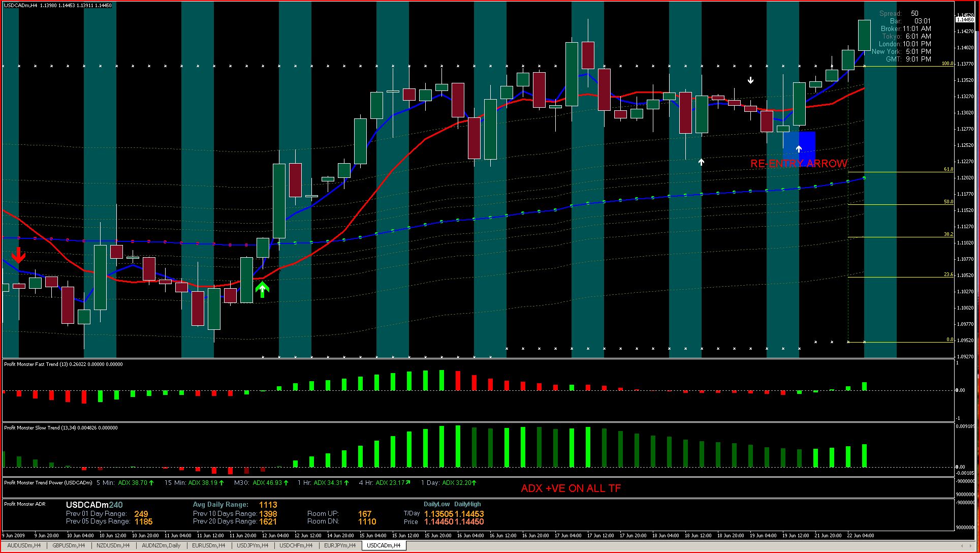Click the DailyLow value 1.13505

(439, 514)
